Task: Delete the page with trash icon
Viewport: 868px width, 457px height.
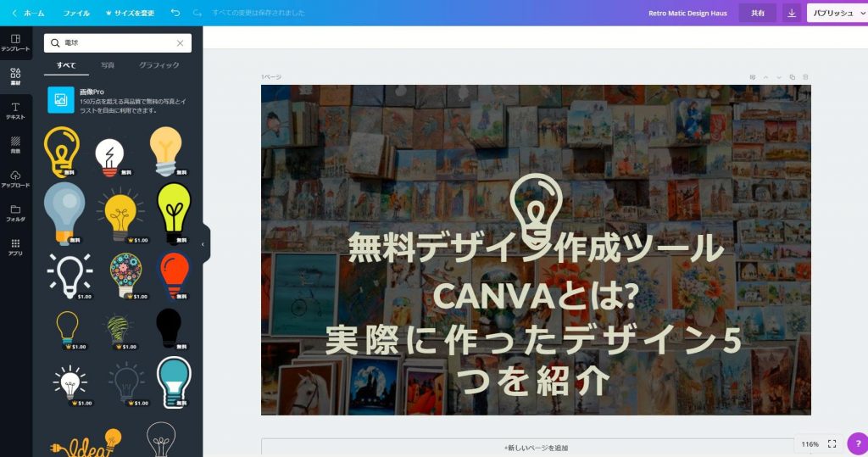Action: point(805,77)
